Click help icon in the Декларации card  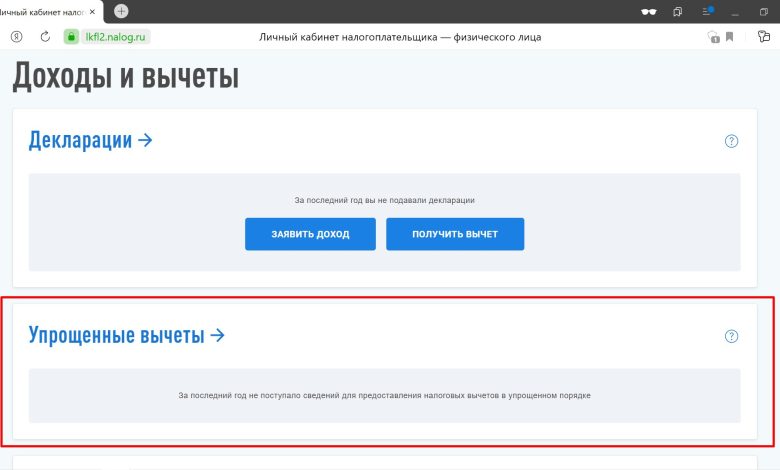tap(731, 141)
